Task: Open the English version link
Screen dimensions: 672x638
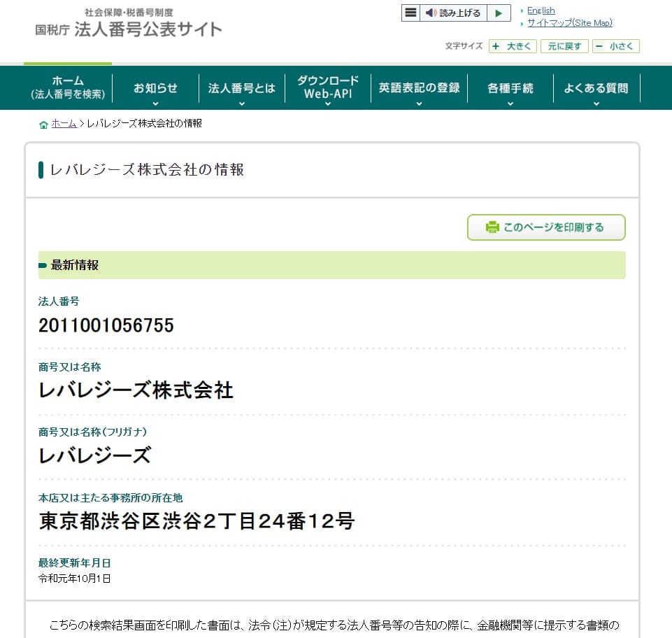Action: coord(541,10)
